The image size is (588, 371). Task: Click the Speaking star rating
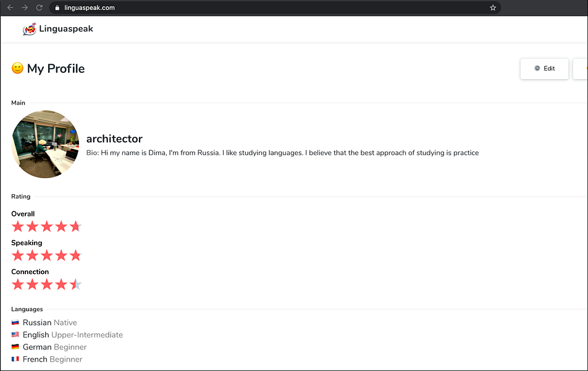pos(46,255)
